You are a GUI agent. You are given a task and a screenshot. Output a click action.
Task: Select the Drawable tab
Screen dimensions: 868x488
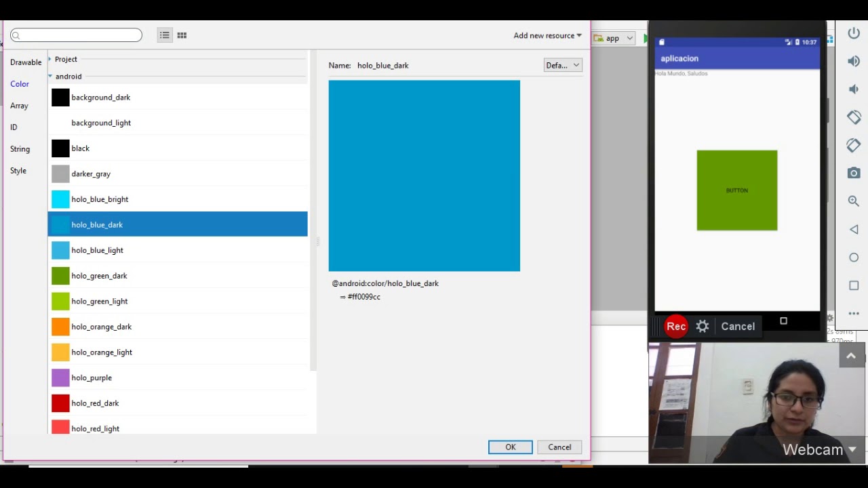pyautogui.click(x=26, y=62)
